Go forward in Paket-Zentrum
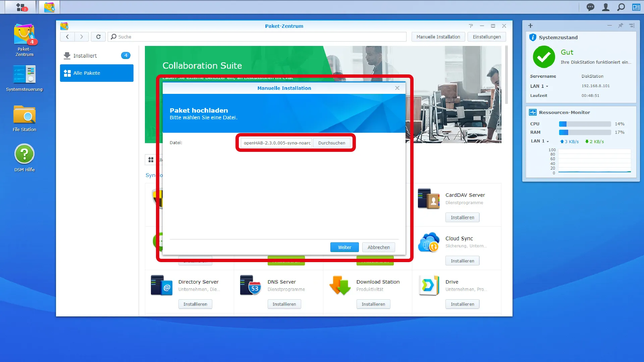 click(x=82, y=37)
